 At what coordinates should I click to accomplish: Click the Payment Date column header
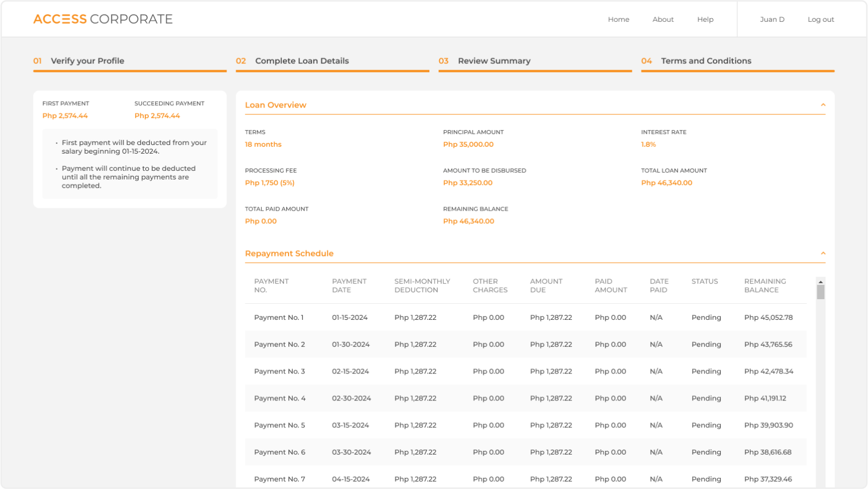click(x=349, y=286)
